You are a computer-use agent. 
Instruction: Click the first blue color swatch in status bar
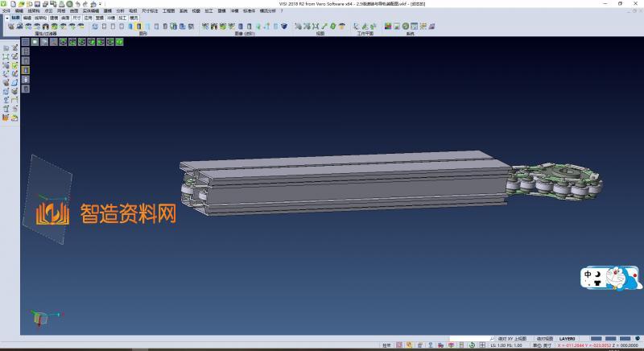(x=597, y=339)
